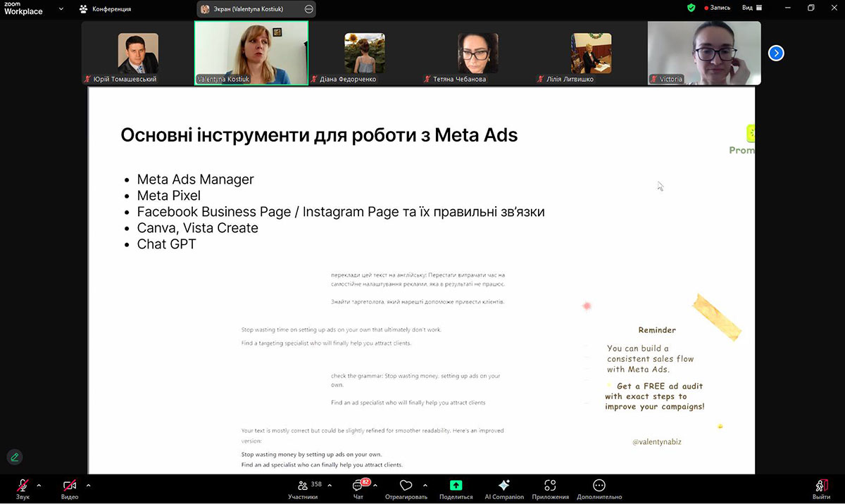Click text Get a FREE ad audit
Viewport: 845px width, 504px height.
tap(660, 386)
